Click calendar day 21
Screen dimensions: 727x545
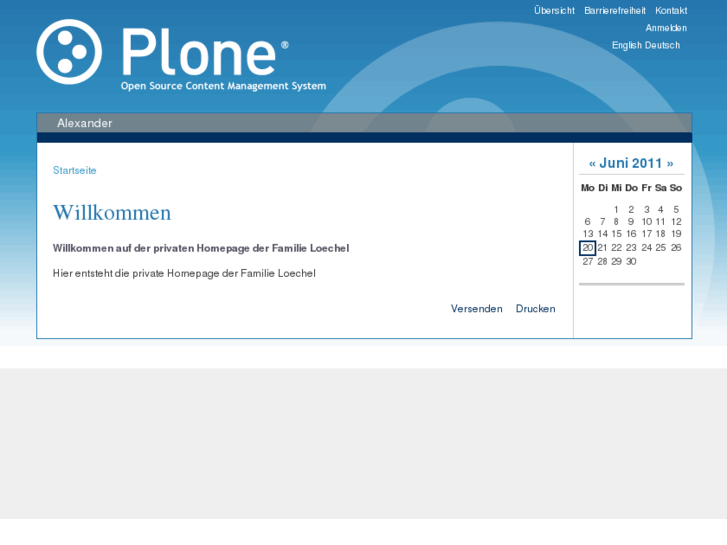(x=602, y=248)
